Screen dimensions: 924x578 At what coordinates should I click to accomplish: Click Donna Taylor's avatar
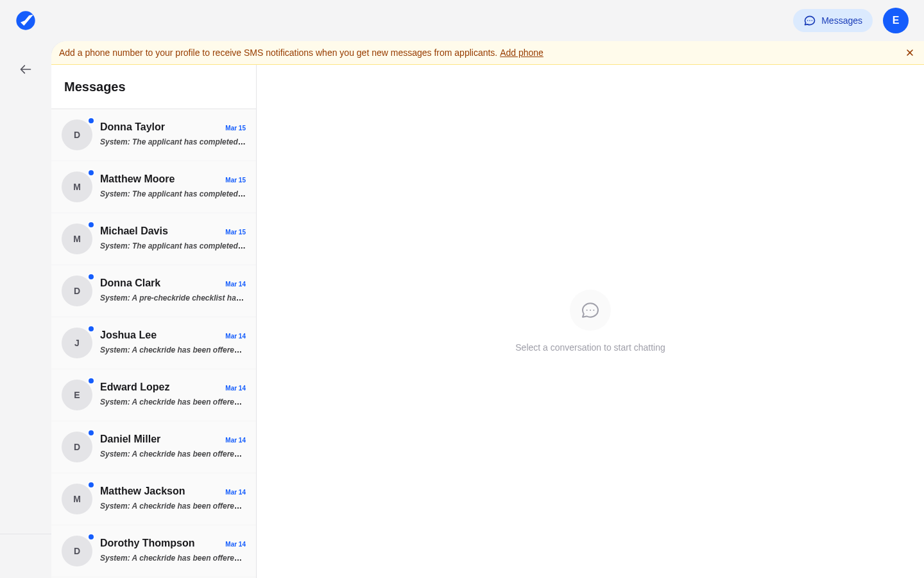point(77,135)
